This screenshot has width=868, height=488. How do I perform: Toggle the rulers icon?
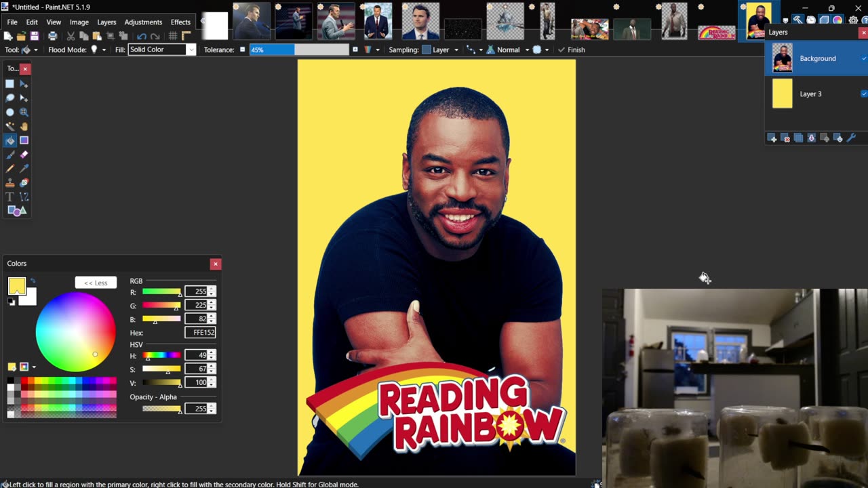(186, 36)
